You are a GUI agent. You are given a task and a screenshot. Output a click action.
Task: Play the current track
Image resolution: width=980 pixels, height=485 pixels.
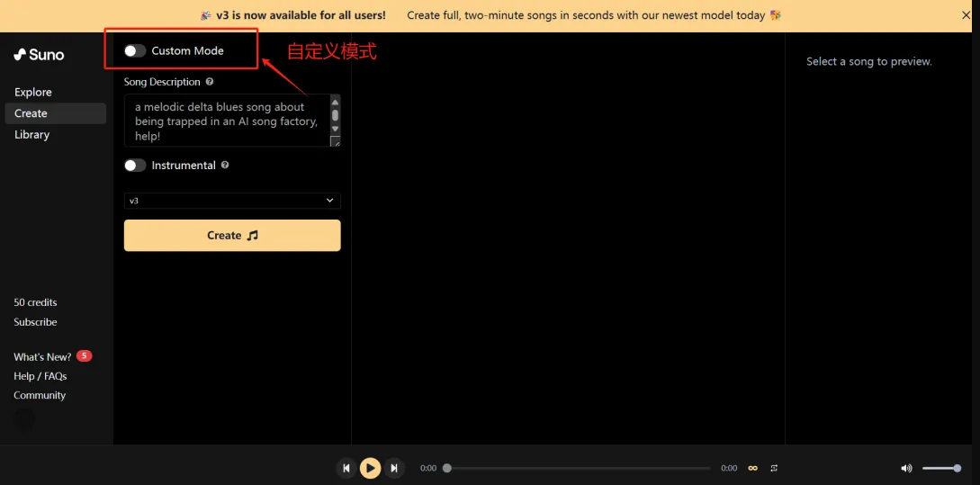[x=370, y=468]
